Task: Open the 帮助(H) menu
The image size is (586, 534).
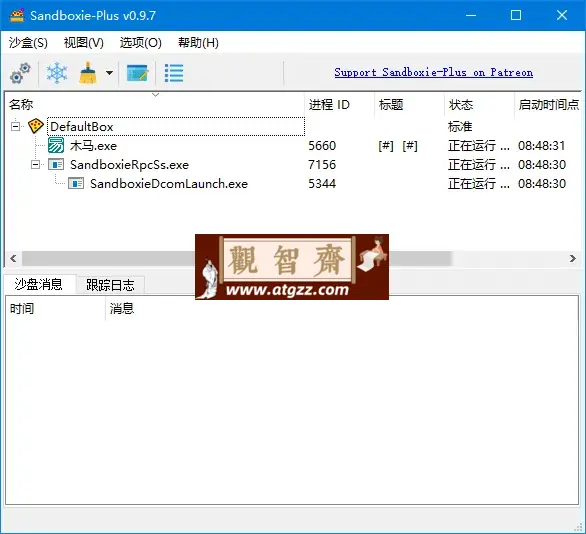Action: tap(198, 43)
